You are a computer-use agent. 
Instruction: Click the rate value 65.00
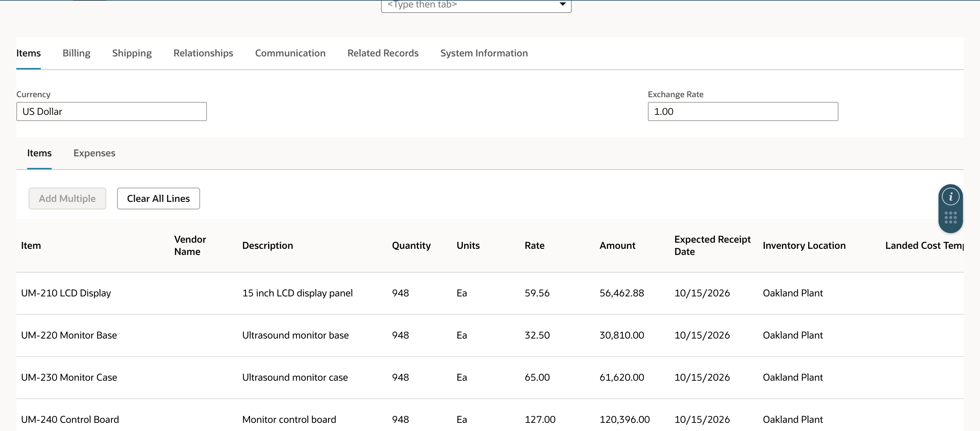[537, 377]
